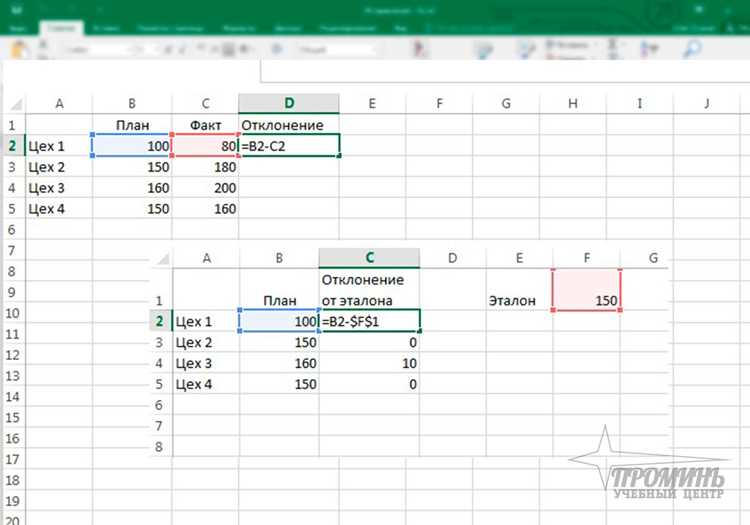The width and height of the screenshot is (750, 525).
Task: Select column G header in the inset sheet
Action: pyautogui.click(x=653, y=258)
